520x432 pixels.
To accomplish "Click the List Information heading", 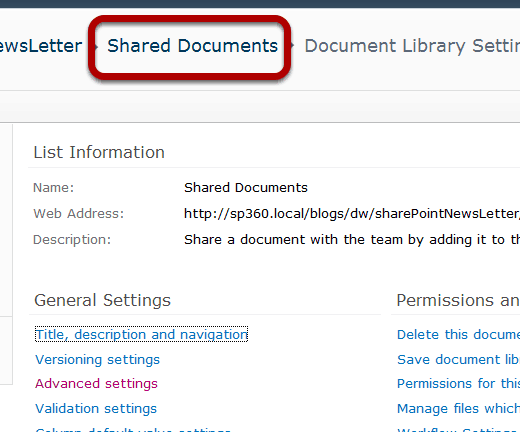I will pos(99,153).
